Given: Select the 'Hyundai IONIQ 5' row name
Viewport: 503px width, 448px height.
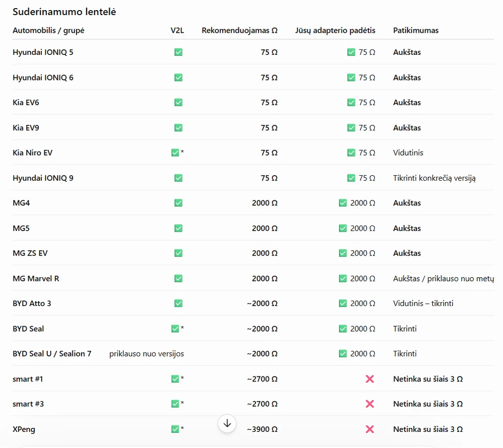Looking at the screenshot, I should pos(43,52).
